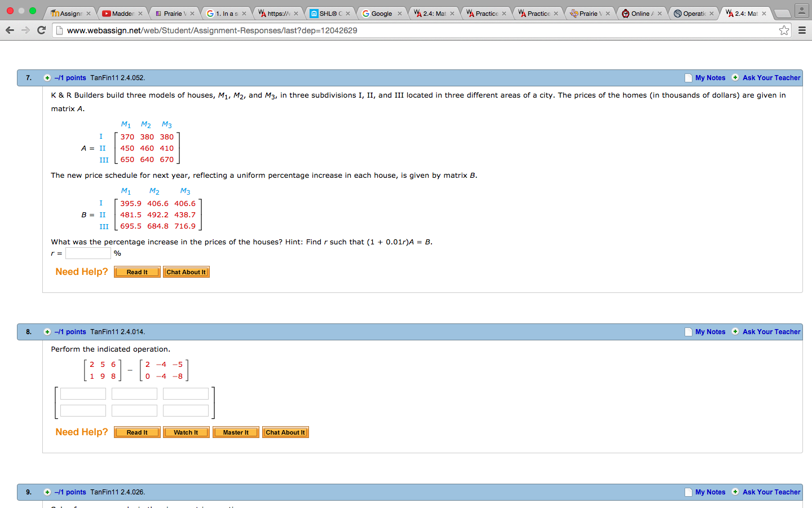812x508 pixels.
Task: Switch to the Assignments tab
Action: coord(70,14)
